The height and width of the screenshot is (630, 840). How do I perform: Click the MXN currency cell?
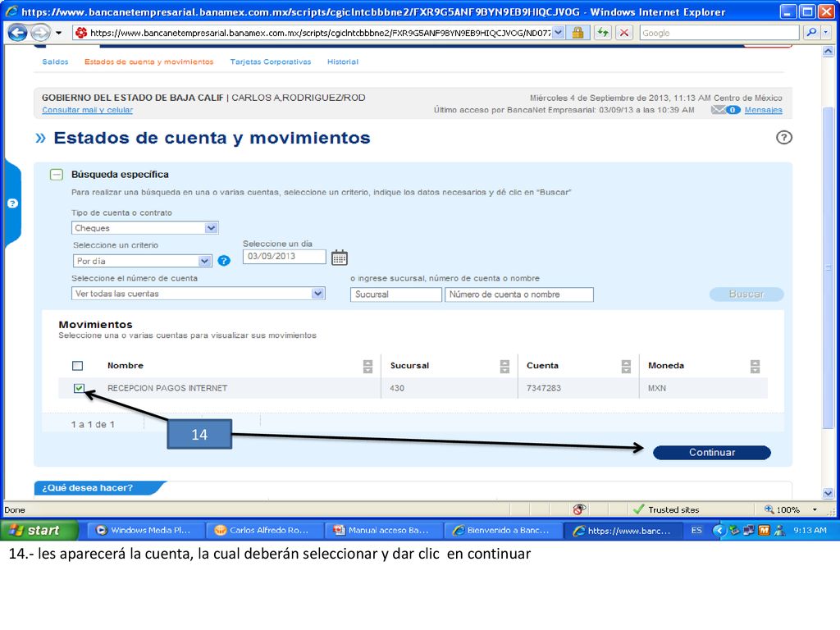pyautogui.click(x=657, y=388)
